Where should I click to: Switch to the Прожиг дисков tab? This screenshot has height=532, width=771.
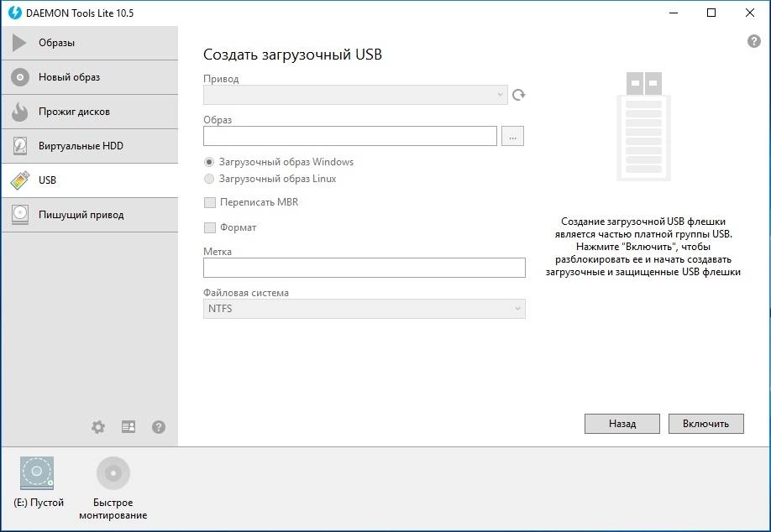(90, 112)
